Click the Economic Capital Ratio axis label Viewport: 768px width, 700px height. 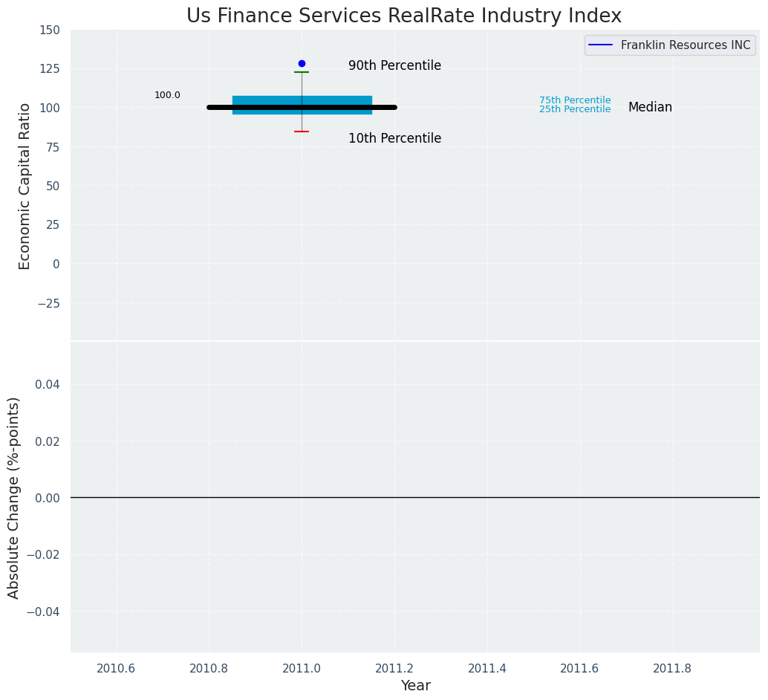tap(25, 186)
